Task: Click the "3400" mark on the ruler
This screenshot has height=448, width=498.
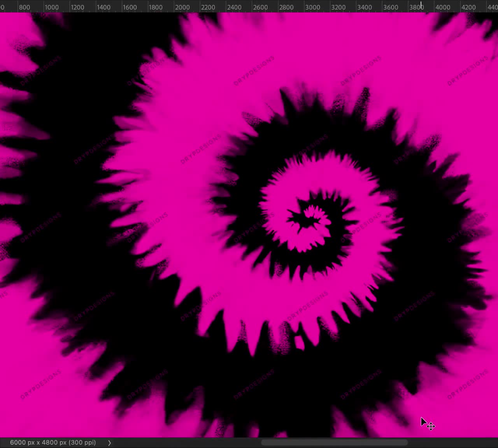Action: [x=365, y=7]
